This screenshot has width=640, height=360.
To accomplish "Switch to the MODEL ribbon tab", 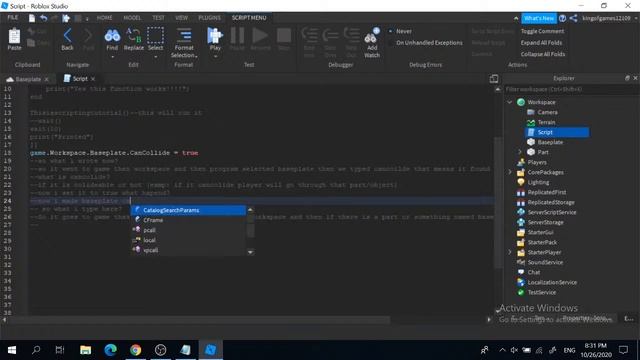I will coord(132,18).
